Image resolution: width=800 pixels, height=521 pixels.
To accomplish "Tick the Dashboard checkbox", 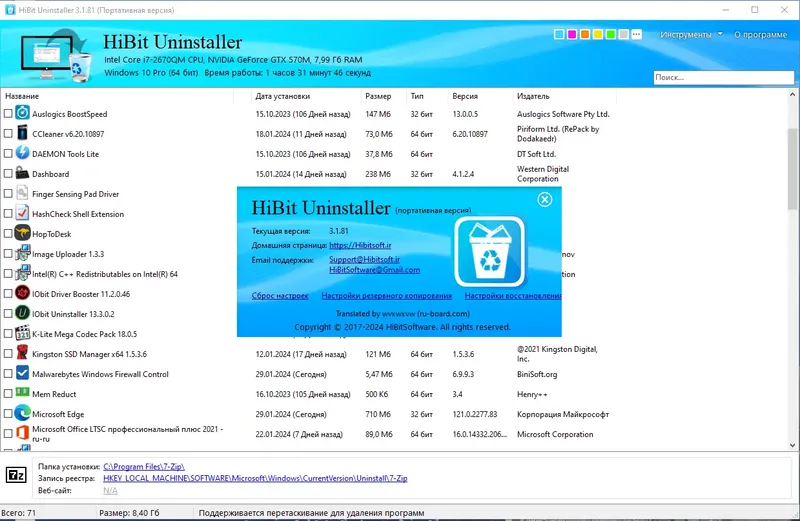I will (8, 173).
